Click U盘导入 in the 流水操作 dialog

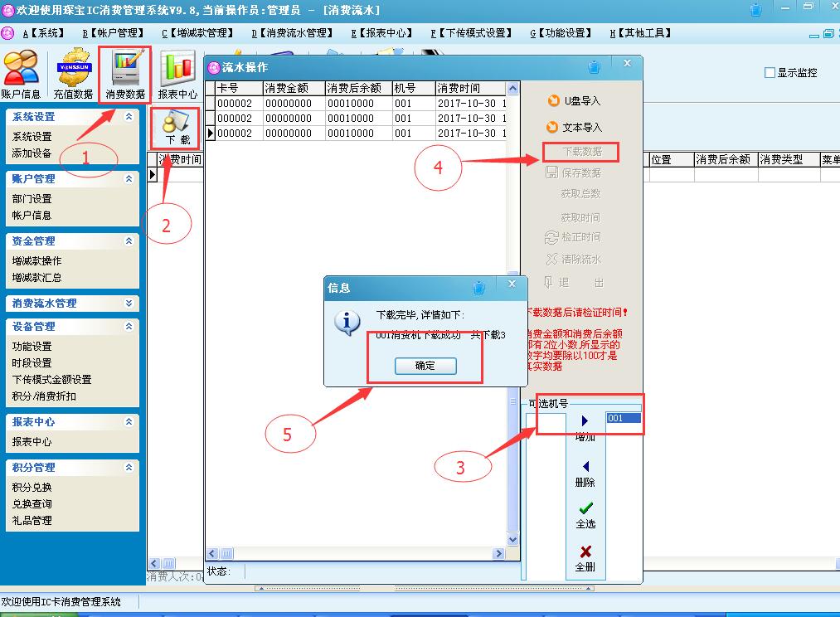coord(574,100)
